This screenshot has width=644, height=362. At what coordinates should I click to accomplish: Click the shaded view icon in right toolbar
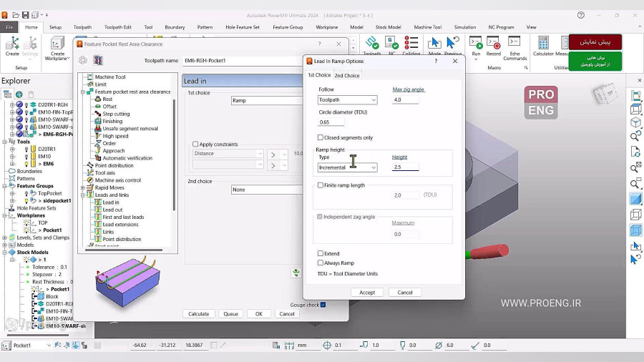[635, 199]
